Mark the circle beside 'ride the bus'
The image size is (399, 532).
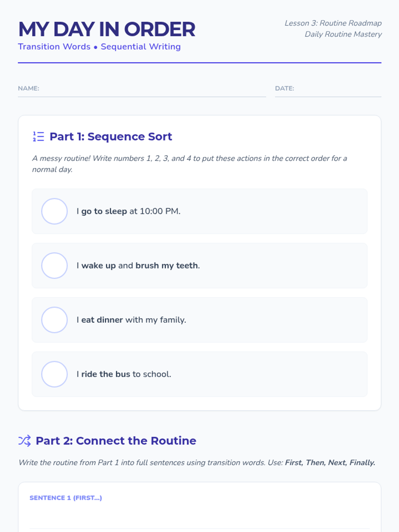tap(55, 374)
